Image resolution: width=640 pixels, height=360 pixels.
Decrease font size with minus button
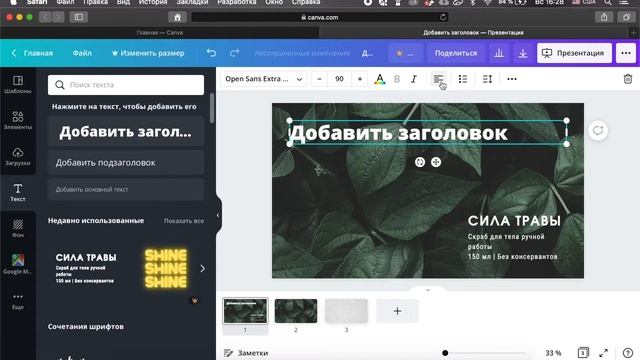pyautogui.click(x=320, y=79)
